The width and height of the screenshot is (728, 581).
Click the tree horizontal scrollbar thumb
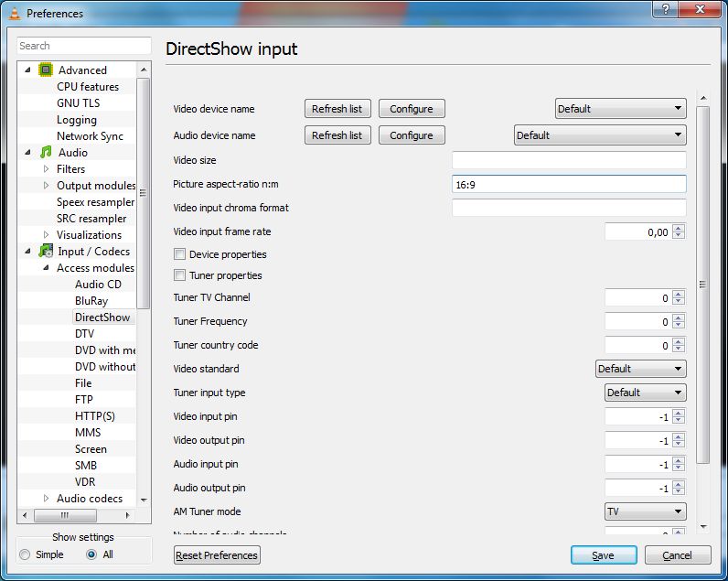65,515
